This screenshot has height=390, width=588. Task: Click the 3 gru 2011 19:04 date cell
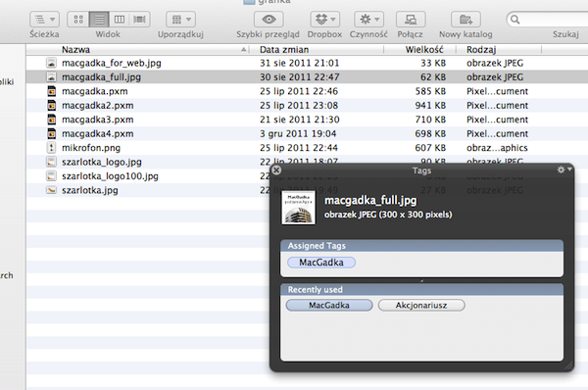(x=298, y=134)
